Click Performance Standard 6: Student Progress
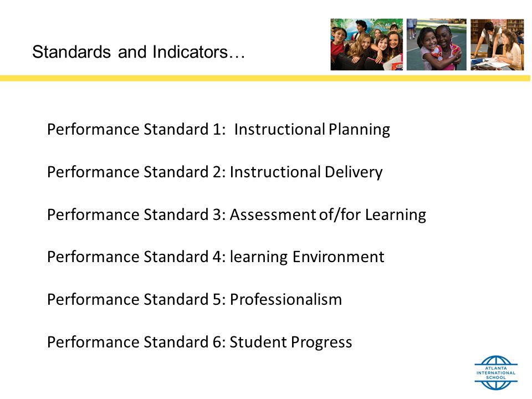This screenshot has height=399, width=532. pos(199,342)
